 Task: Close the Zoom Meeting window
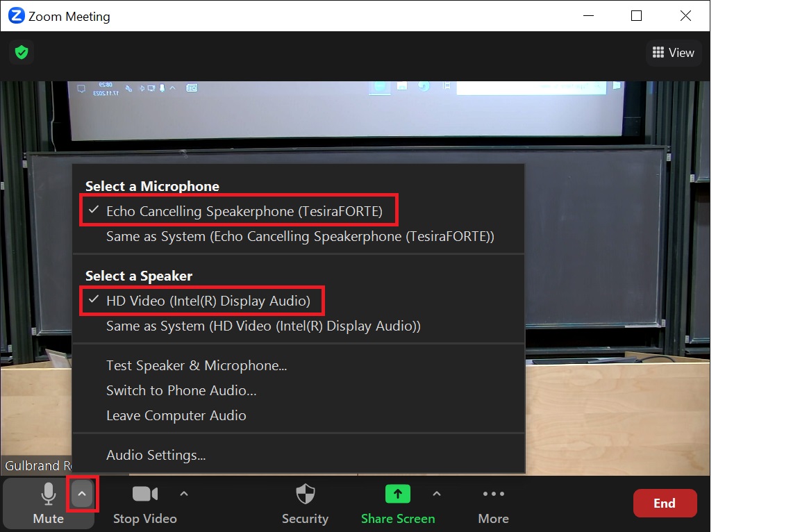(685, 16)
